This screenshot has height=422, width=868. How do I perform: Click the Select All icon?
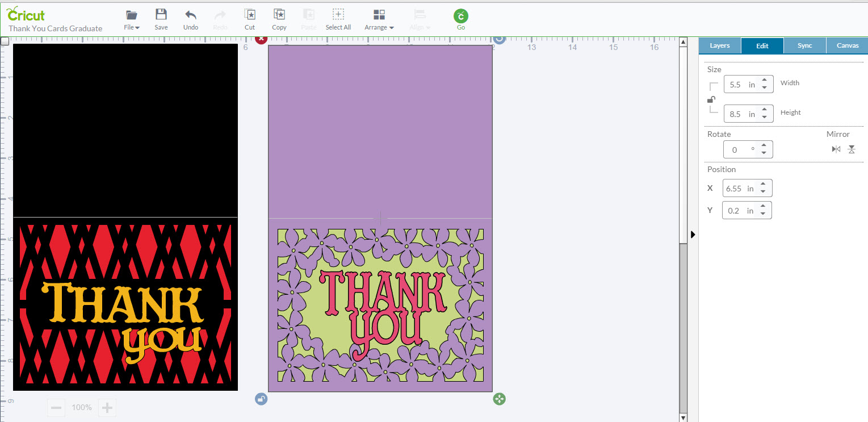tap(338, 15)
